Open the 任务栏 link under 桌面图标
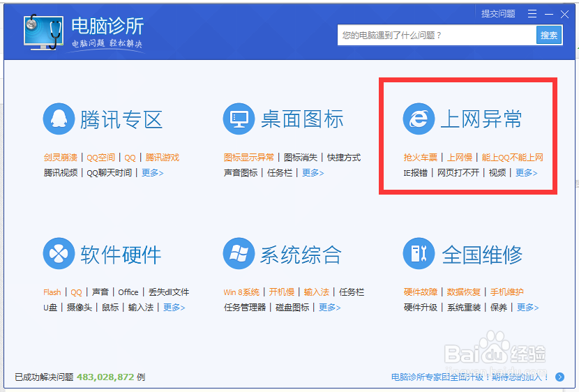 [280, 173]
